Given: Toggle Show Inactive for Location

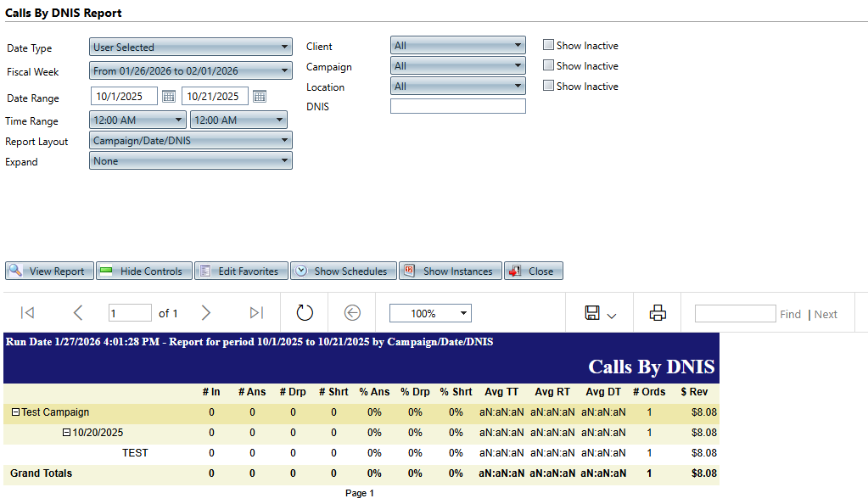Looking at the screenshot, I should click(548, 87).
